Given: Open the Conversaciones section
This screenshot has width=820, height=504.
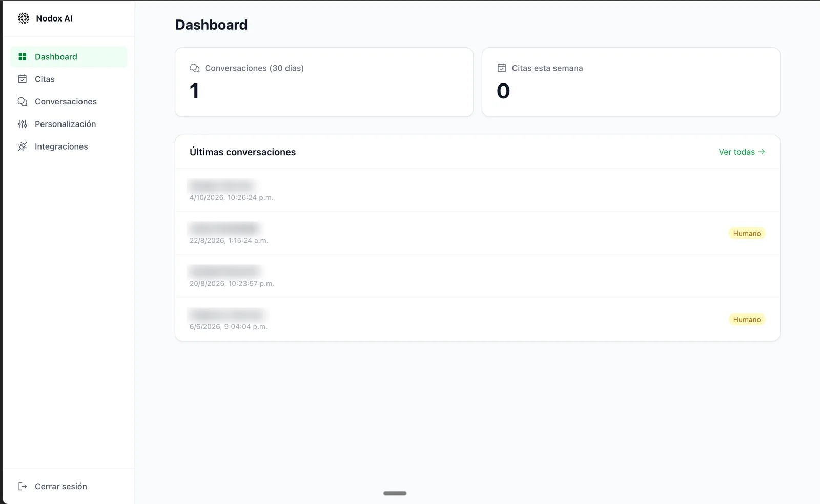Looking at the screenshot, I should [69, 101].
